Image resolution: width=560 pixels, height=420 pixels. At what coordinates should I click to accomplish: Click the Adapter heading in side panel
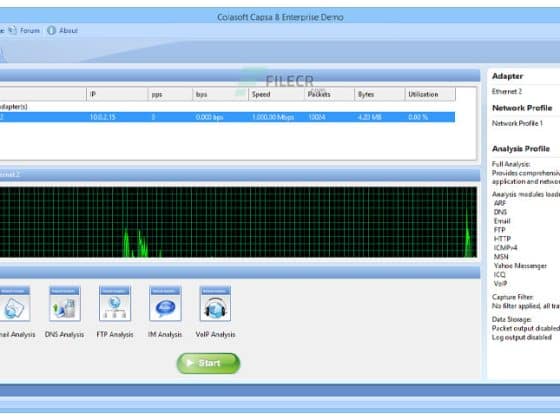(507, 76)
